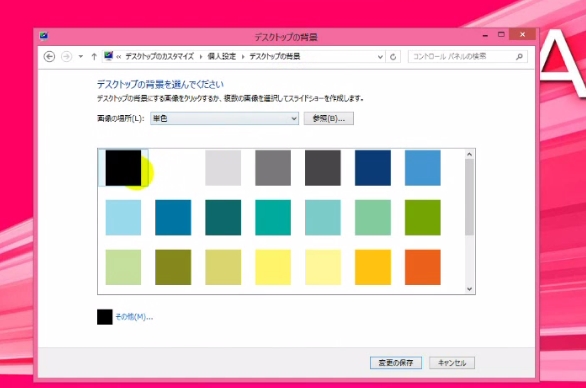Click the 参照(B)... button

point(329,118)
